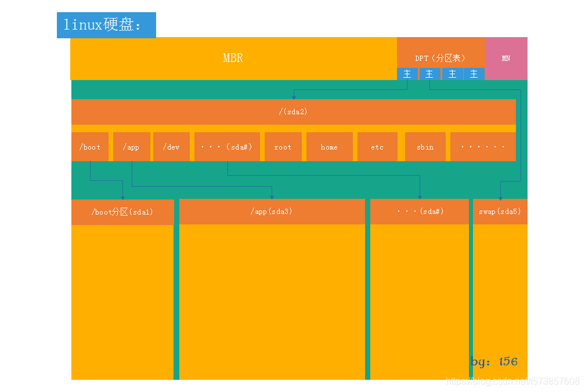
Task: Click the last 主 box next to MN
Action: 474,74
